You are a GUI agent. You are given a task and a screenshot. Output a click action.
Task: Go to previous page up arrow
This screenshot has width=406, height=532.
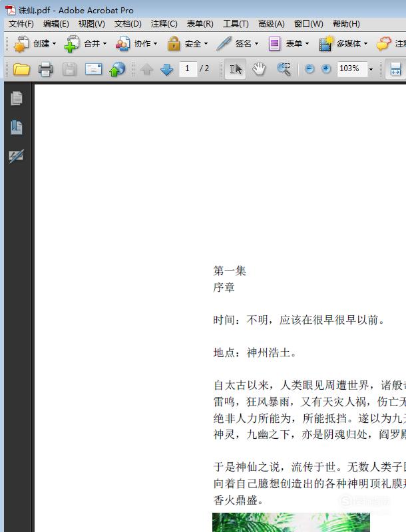(147, 69)
